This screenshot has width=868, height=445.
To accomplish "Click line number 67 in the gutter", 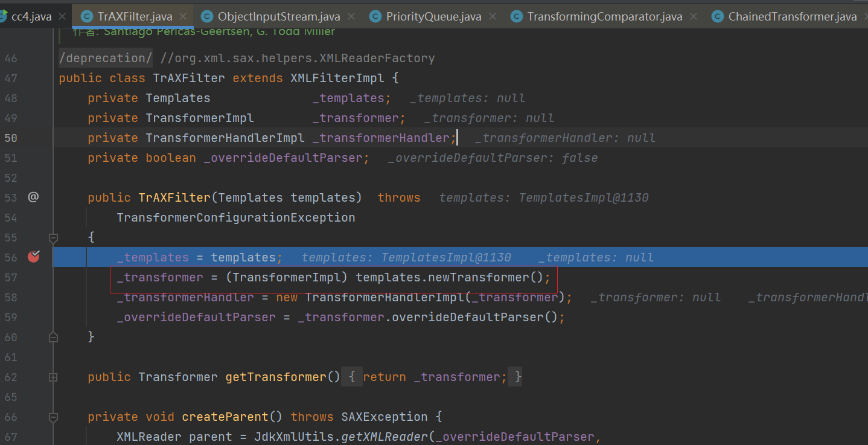I will coord(11,437).
